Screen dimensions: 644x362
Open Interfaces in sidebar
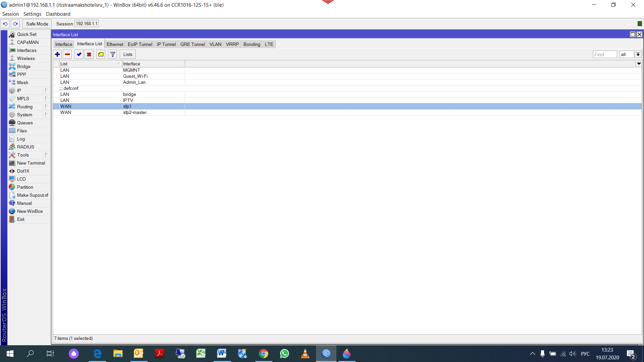[x=29, y=50]
